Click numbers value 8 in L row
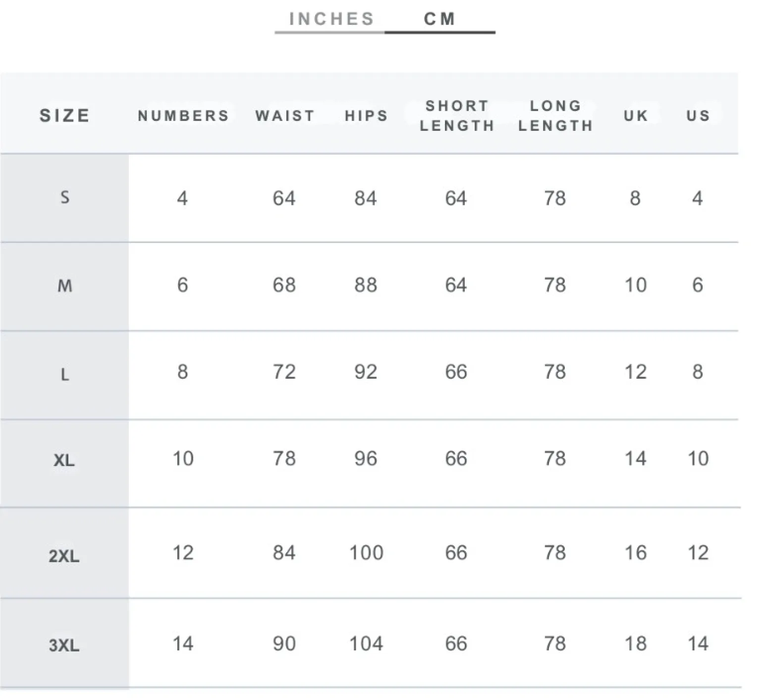The height and width of the screenshot is (700, 767). pos(182,372)
